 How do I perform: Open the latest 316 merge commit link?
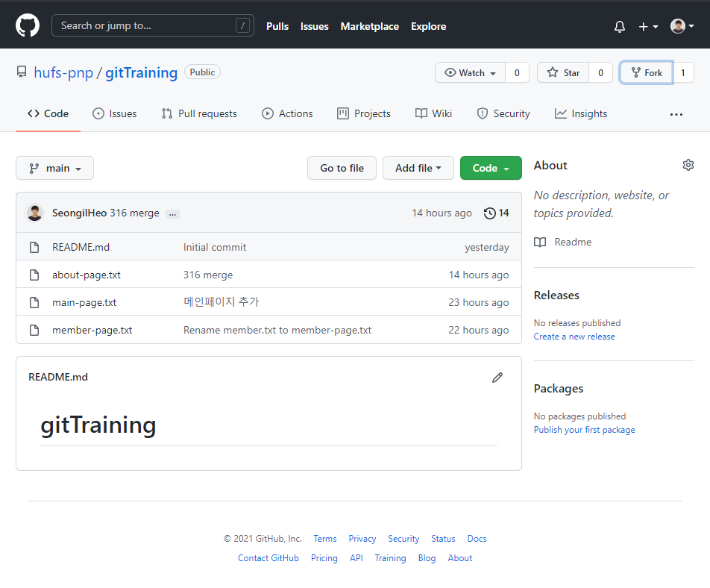134,213
